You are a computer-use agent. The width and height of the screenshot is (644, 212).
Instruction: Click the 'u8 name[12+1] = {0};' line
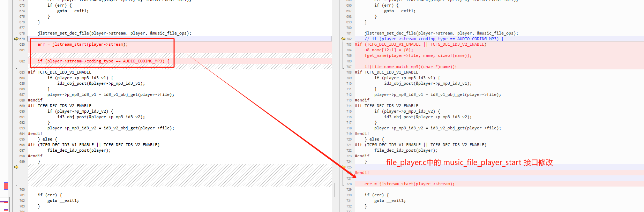coord(389,50)
